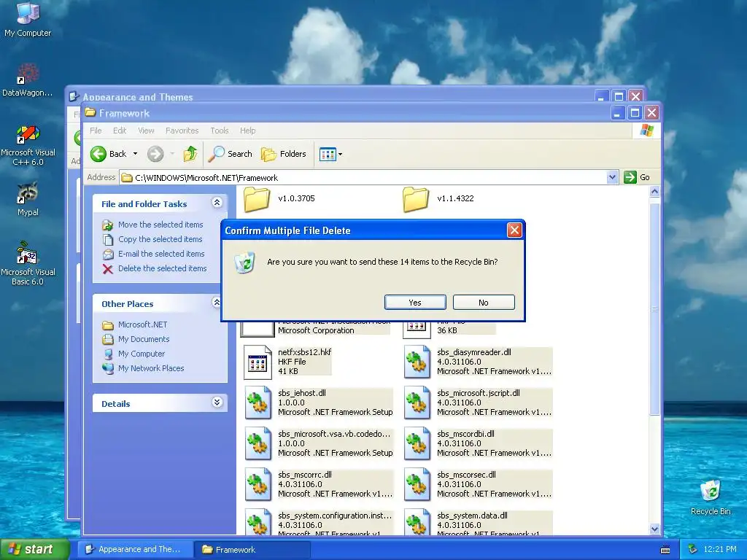This screenshot has height=560, width=747.
Task: Select the sbs_iehost.dll file icon
Action: point(258,402)
